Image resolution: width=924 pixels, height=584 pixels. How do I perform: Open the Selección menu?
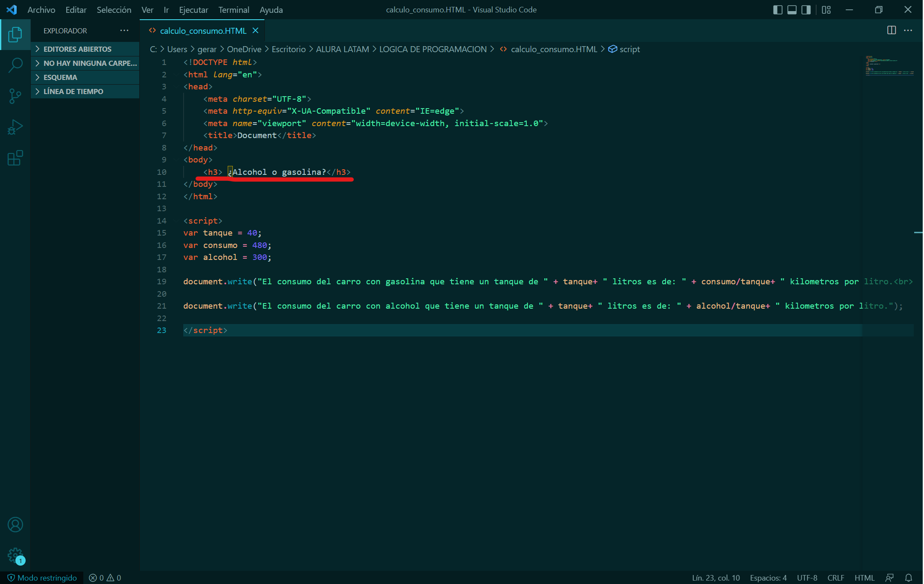coord(114,9)
